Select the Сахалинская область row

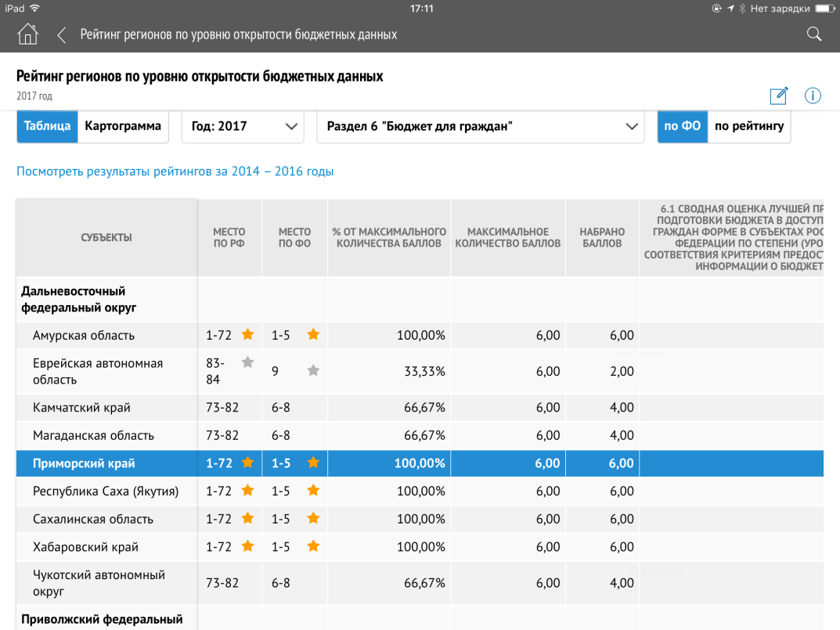(x=93, y=519)
